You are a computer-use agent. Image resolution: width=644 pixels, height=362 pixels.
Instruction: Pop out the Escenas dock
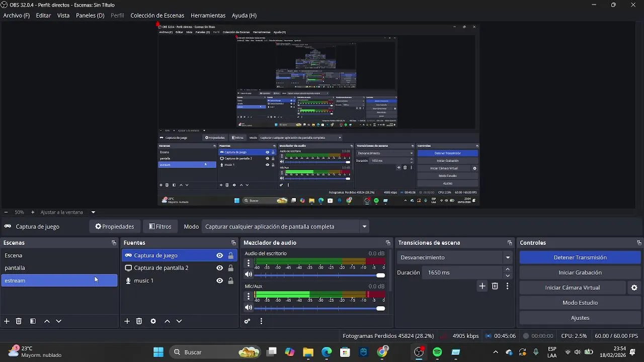(114, 243)
